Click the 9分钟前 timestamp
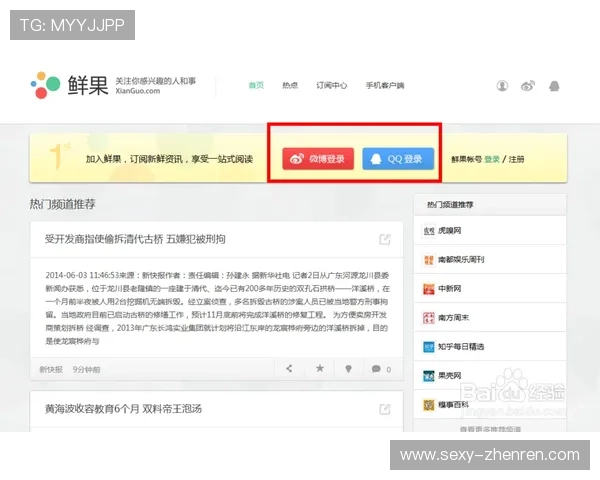The width and height of the screenshot is (600, 480). click(86, 369)
